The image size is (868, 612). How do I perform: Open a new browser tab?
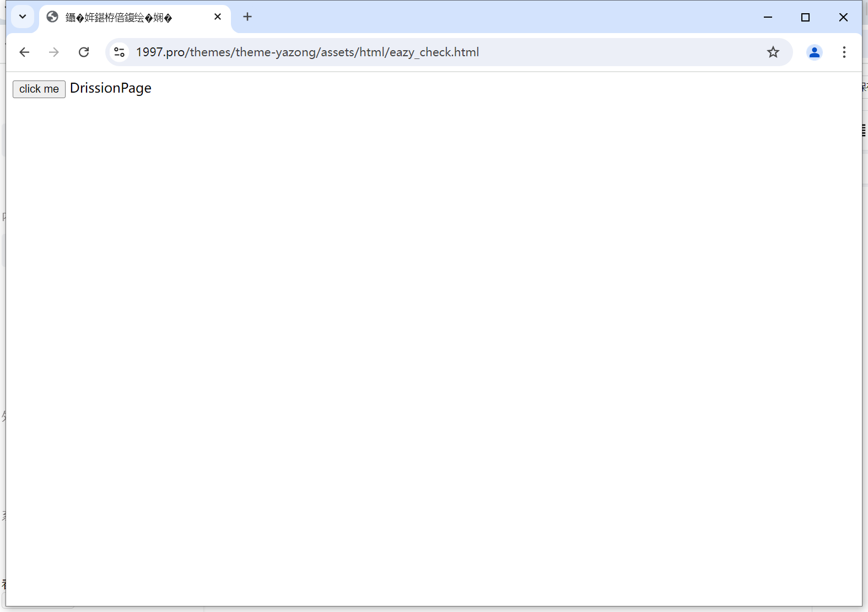coord(247,17)
